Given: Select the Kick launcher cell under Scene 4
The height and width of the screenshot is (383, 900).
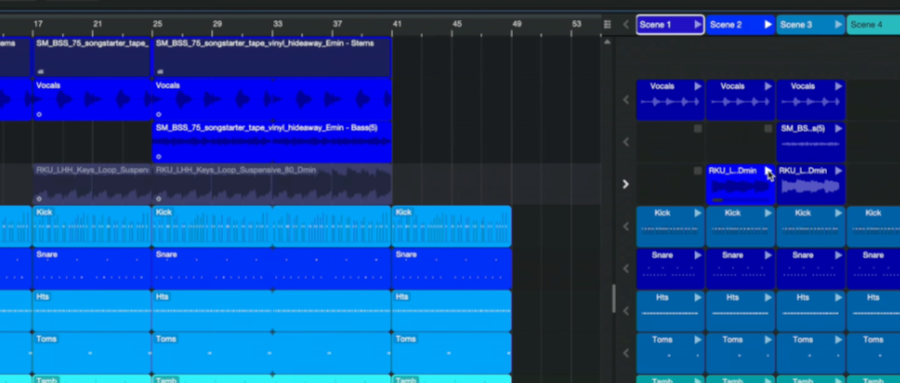Looking at the screenshot, I should [x=874, y=226].
